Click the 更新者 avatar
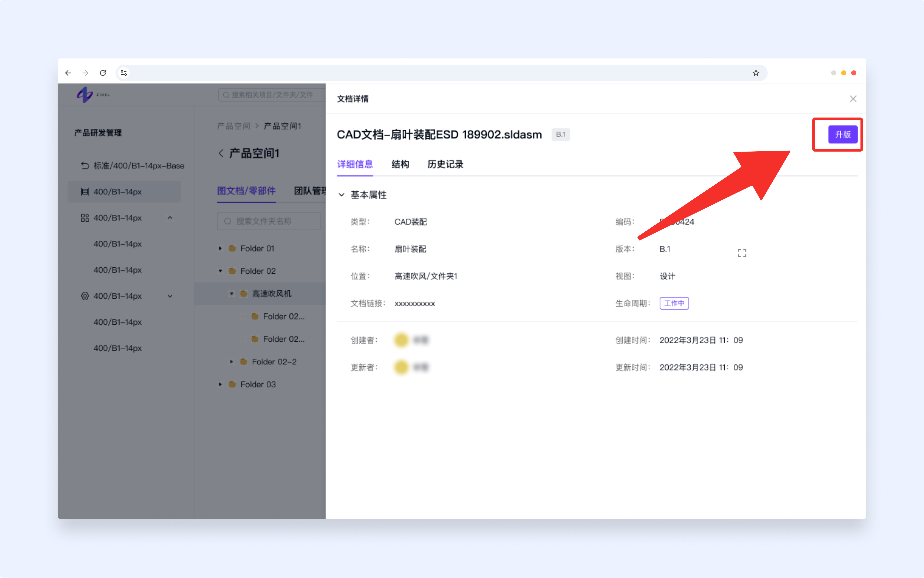The width and height of the screenshot is (924, 578). [x=401, y=367]
